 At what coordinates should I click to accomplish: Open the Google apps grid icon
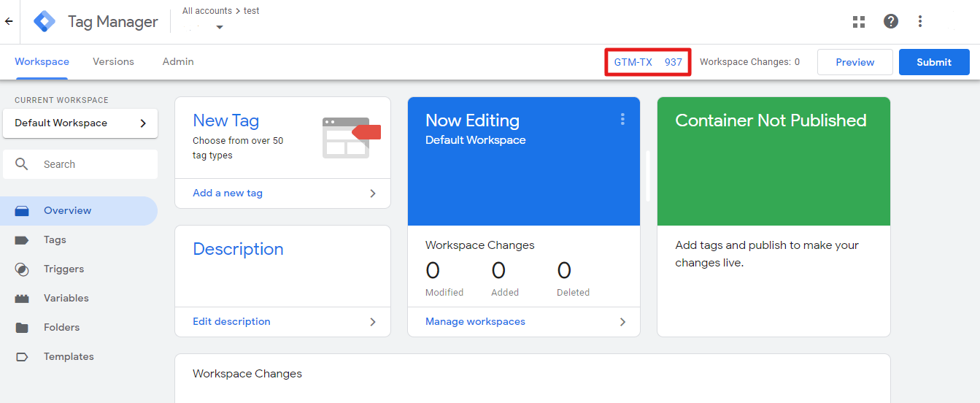[x=859, y=21]
